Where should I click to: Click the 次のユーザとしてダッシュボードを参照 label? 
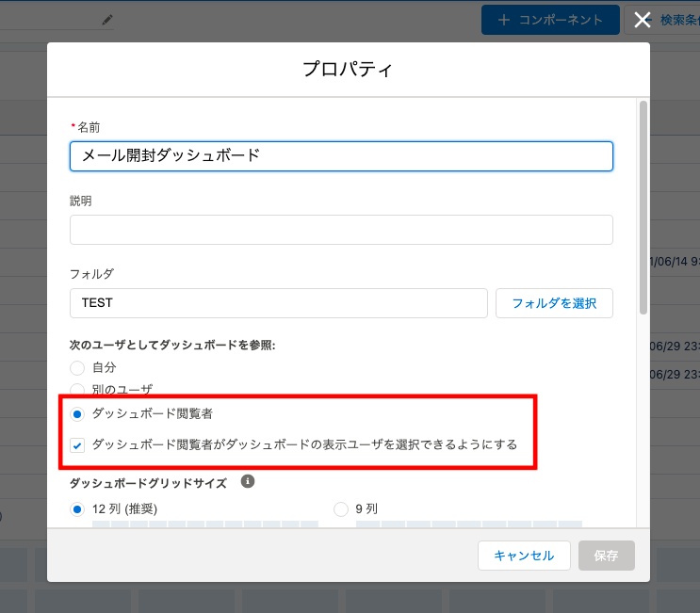point(172,345)
